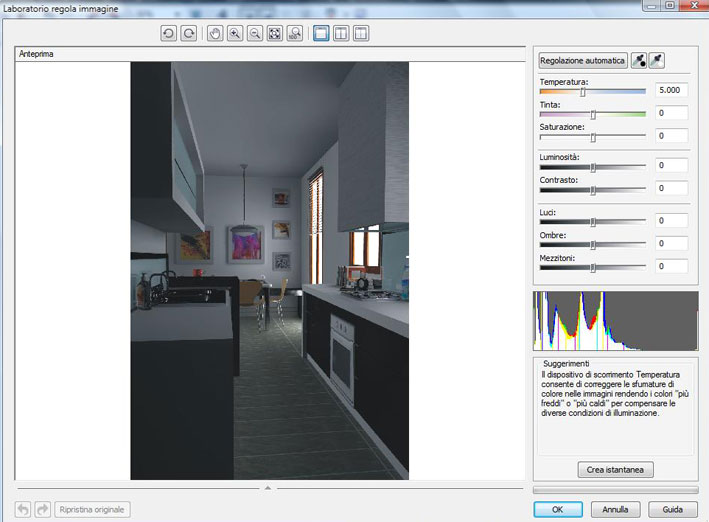Rotate image clockwise with the right rotate icon
Image resolution: width=709 pixels, height=522 pixels.
pyautogui.click(x=188, y=33)
